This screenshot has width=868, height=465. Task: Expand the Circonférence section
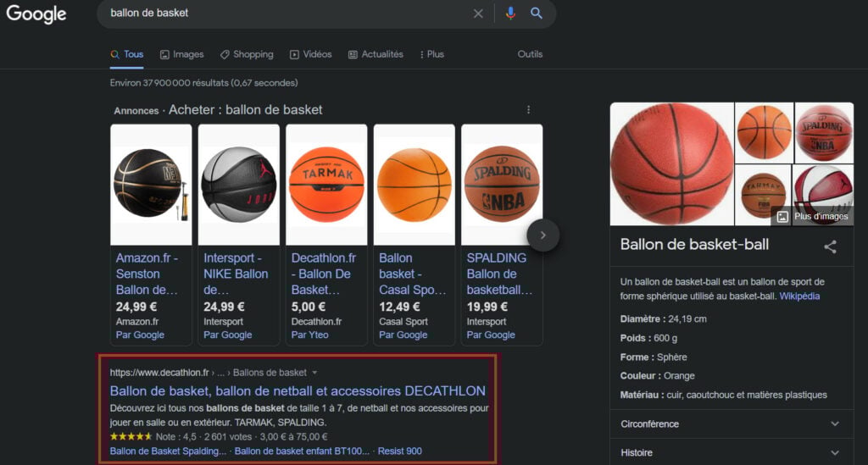(732, 424)
